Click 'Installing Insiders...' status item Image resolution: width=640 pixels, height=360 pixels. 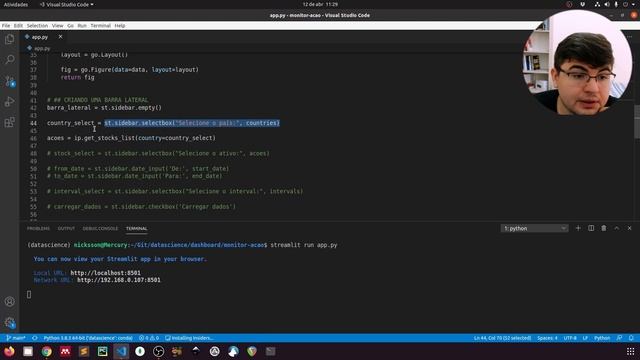[189, 338]
